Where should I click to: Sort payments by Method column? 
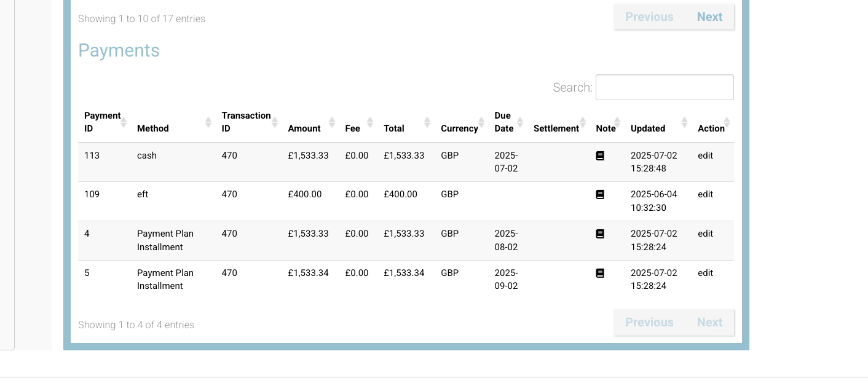click(x=208, y=122)
